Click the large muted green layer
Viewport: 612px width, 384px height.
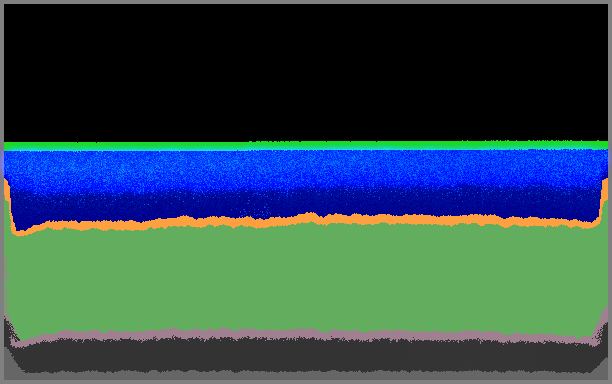(306, 279)
